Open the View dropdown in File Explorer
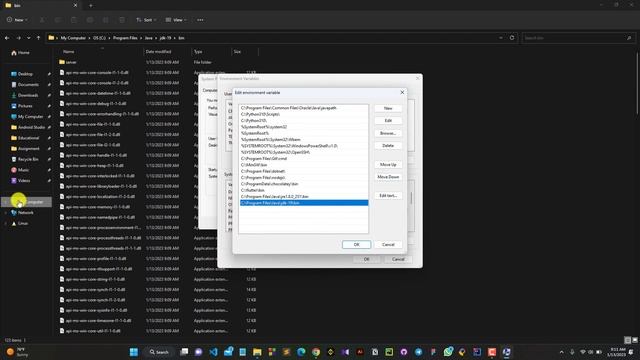 click(x=176, y=20)
